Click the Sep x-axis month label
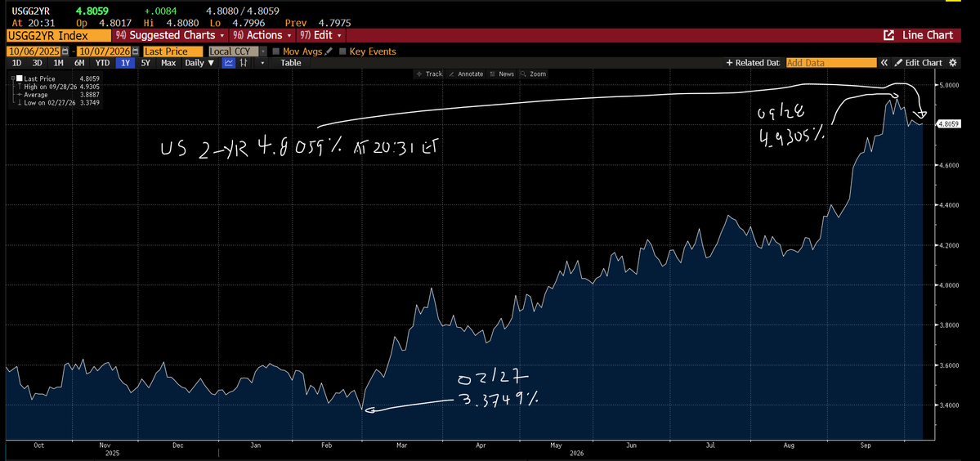980x461 pixels. click(866, 446)
